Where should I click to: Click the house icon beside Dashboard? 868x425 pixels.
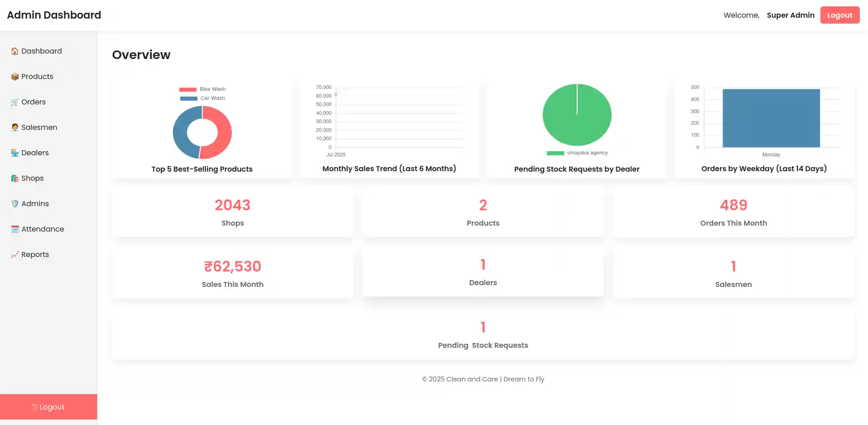pos(15,51)
